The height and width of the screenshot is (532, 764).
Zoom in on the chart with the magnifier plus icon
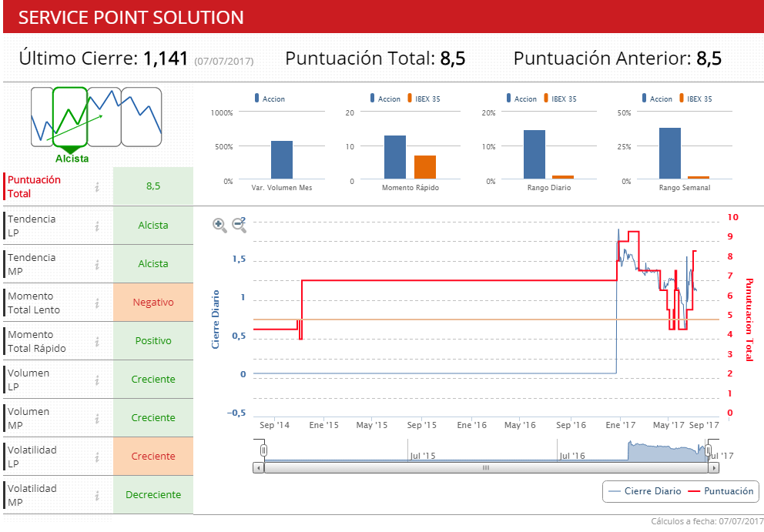coord(219,225)
